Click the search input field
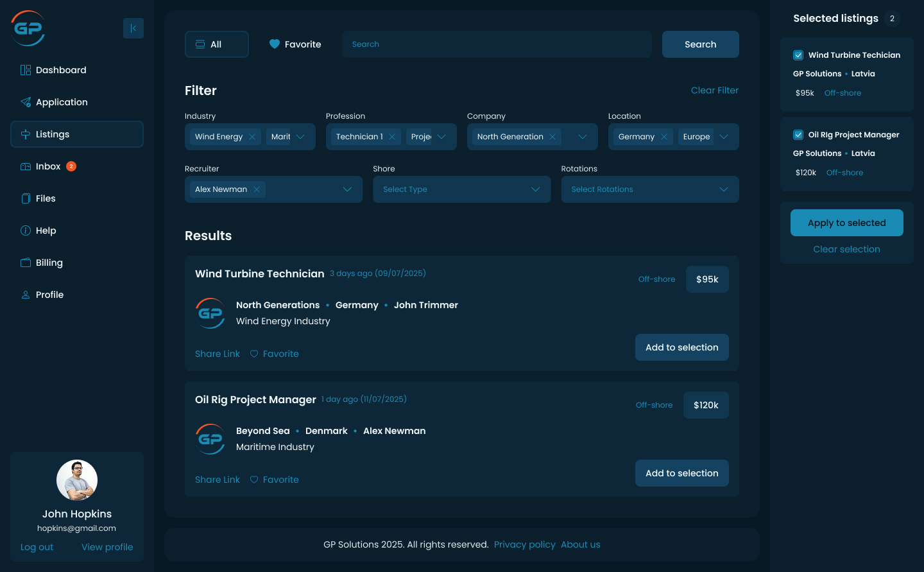924x572 pixels. pyautogui.click(x=497, y=44)
